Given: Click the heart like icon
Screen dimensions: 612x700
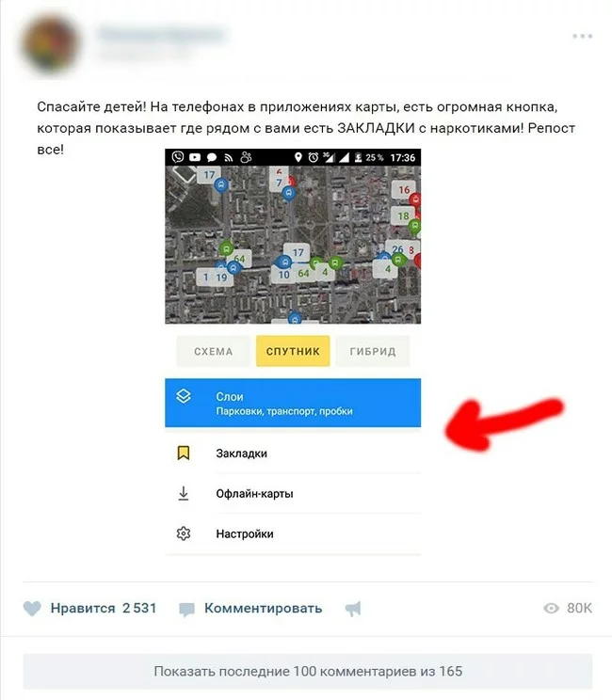Looking at the screenshot, I should coord(32,609).
